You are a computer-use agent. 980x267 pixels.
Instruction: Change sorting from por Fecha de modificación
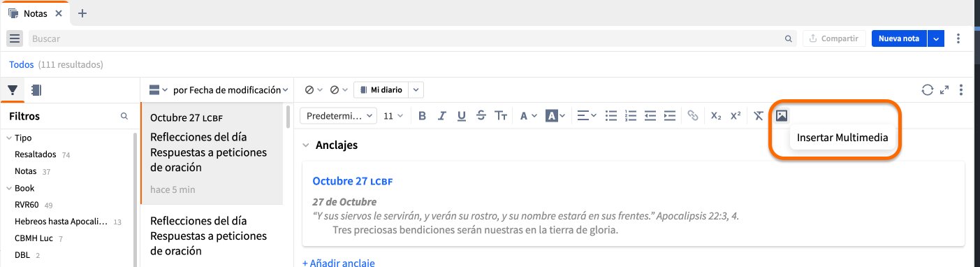click(231, 89)
